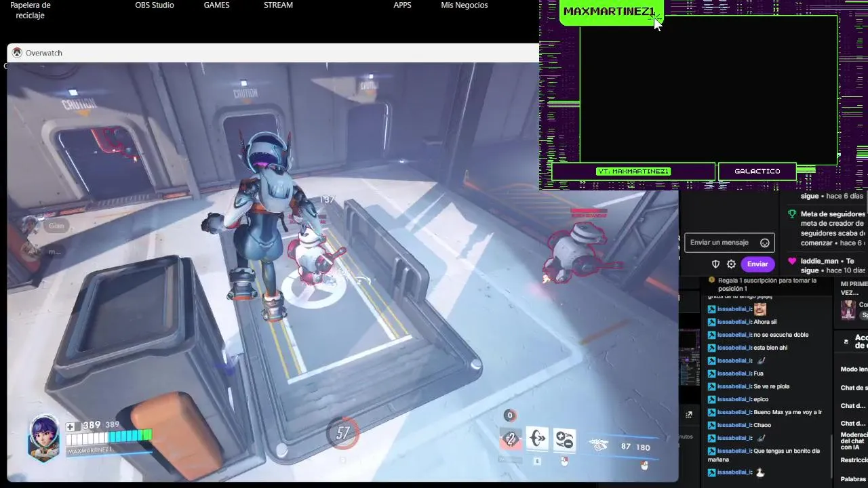Screen dimensions: 868x488
Task: Click the 'Palabras' setting row
Action: (854, 479)
